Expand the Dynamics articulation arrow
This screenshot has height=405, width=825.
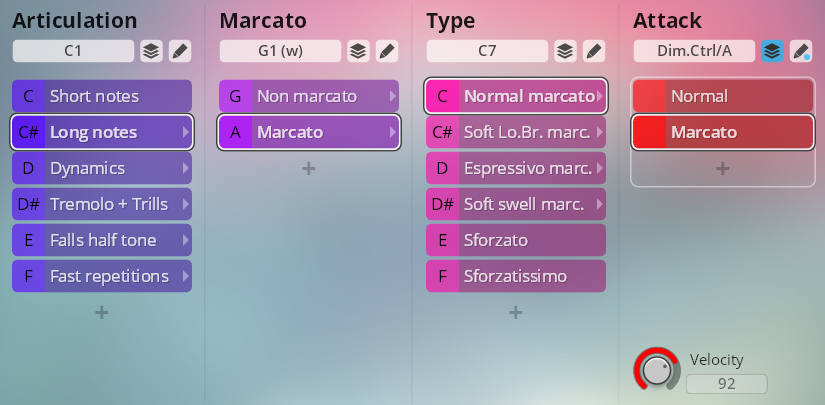[x=186, y=168]
